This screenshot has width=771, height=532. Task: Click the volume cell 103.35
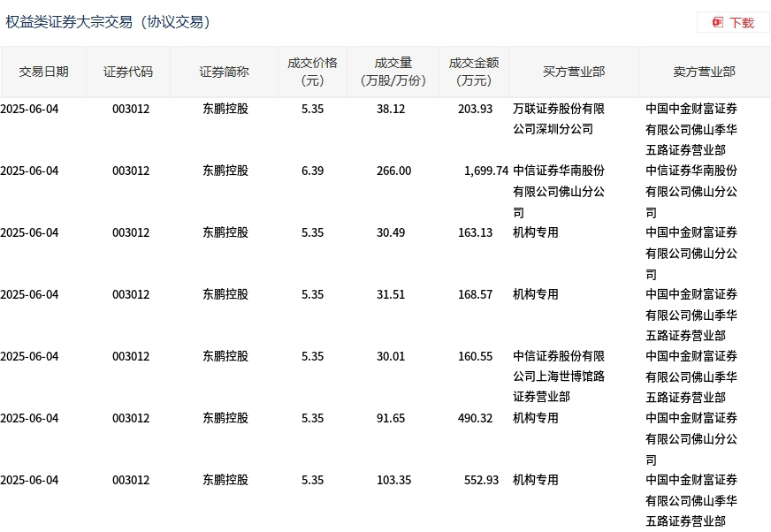[x=393, y=480]
